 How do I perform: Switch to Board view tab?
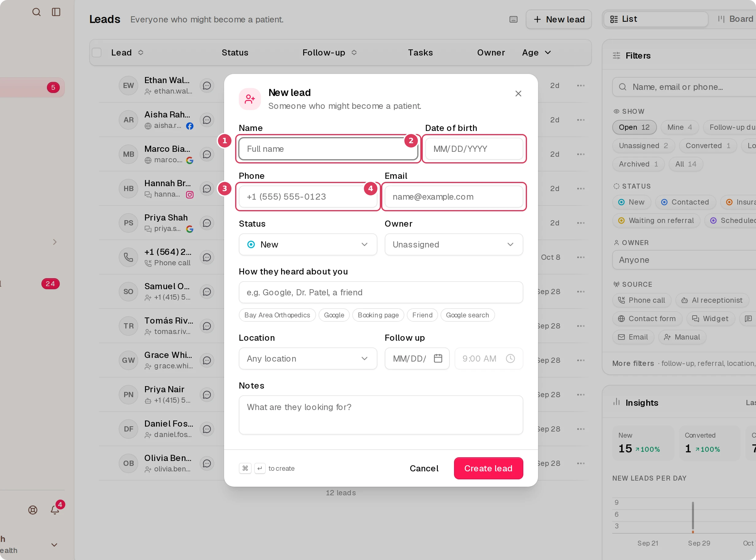pos(736,19)
